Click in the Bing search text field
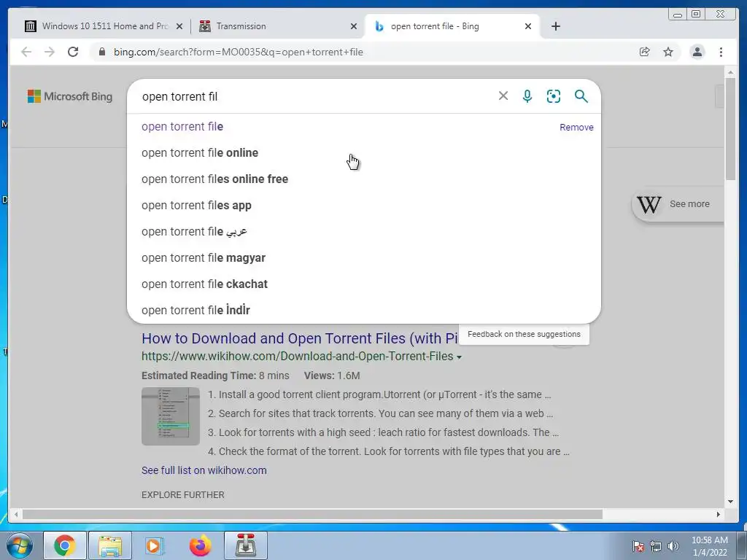The image size is (747, 560). tap(314, 97)
